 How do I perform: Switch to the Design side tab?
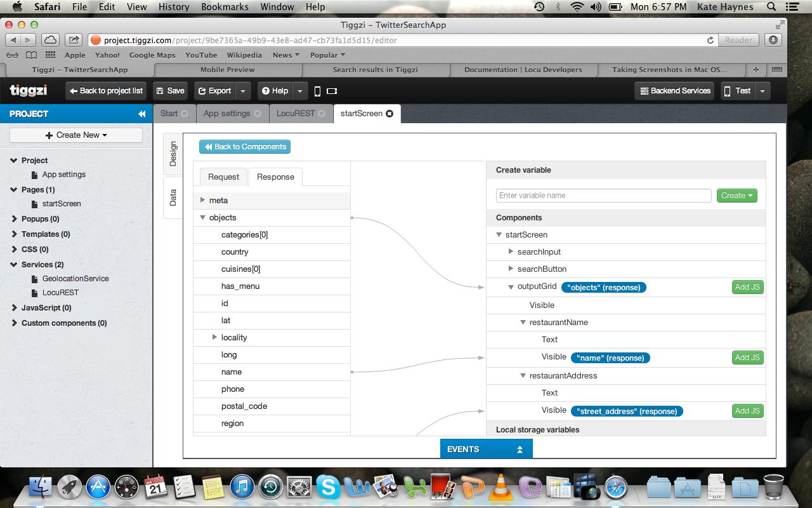point(173,154)
